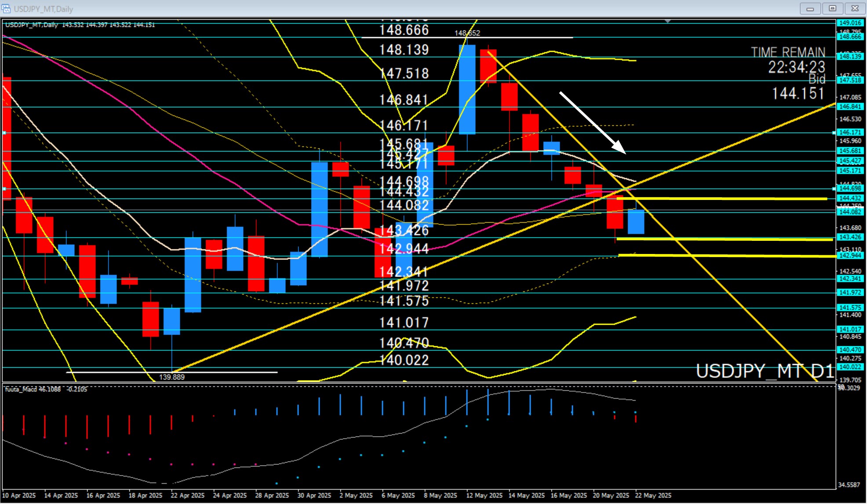Click the Bid label text
Screen dimensions: 867x504
(x=817, y=79)
